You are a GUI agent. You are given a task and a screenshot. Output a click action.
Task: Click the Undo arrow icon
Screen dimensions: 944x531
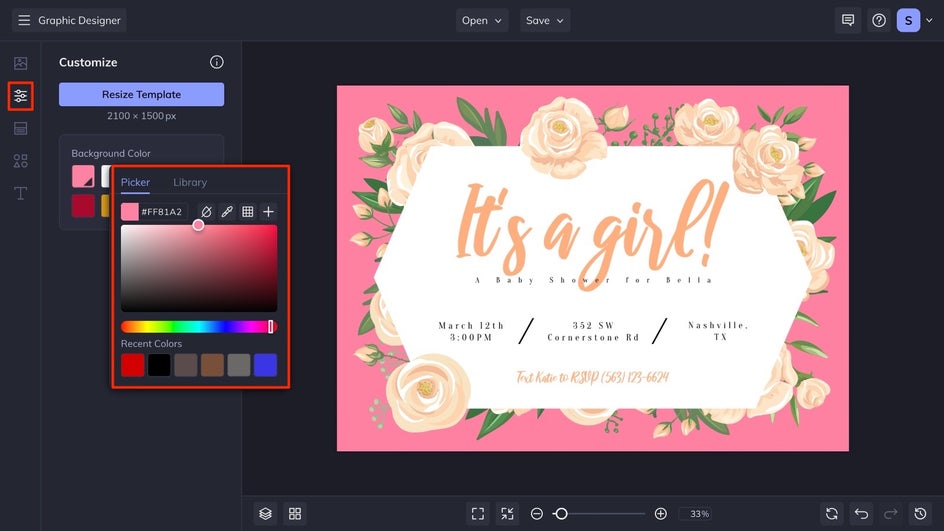pos(861,513)
